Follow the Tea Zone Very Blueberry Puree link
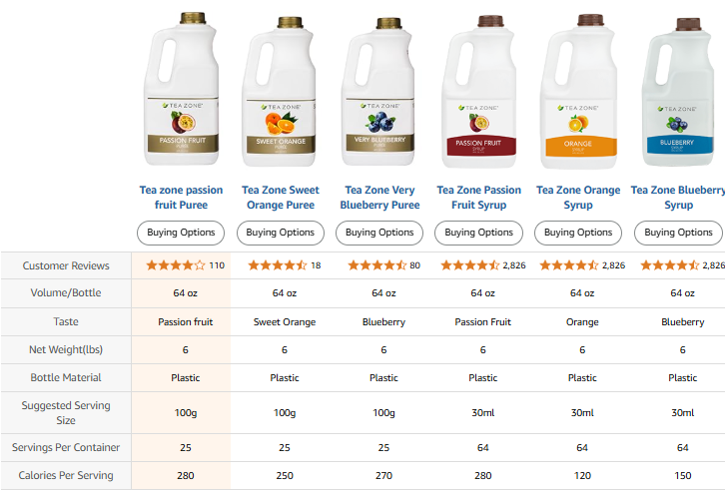725x496 pixels. 381,197
